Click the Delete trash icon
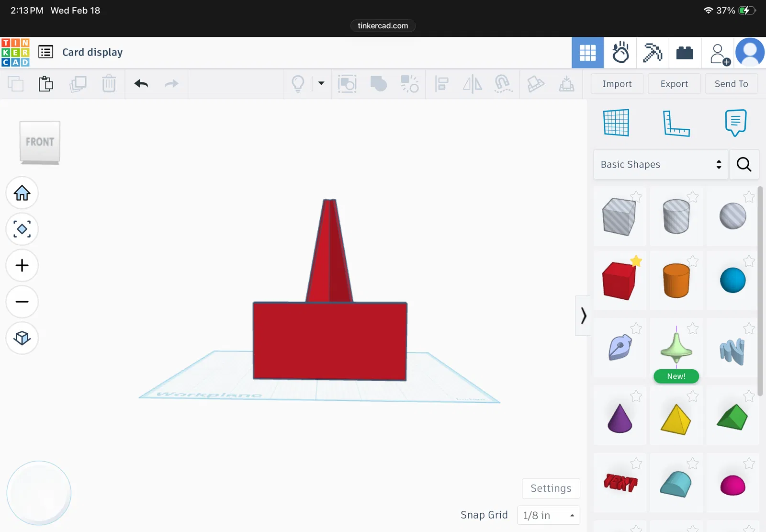This screenshot has width=766, height=532. 109,84
